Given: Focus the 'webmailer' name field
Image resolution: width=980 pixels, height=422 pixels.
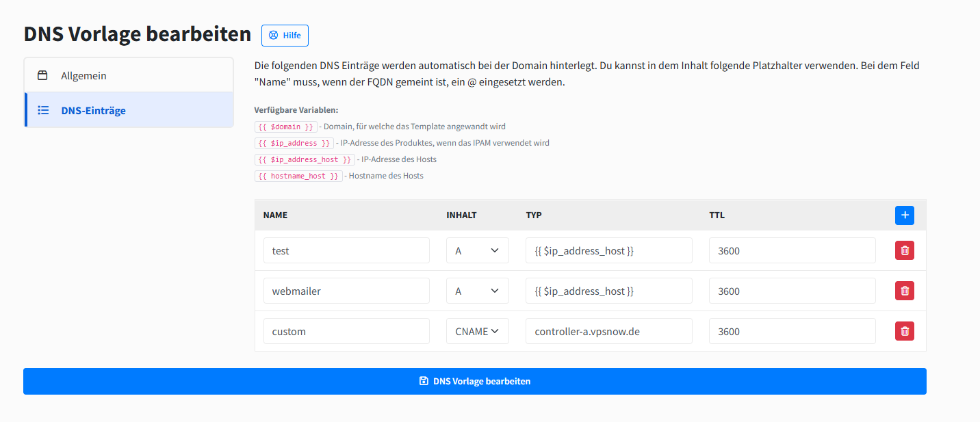Looking at the screenshot, I should pyautogui.click(x=346, y=291).
